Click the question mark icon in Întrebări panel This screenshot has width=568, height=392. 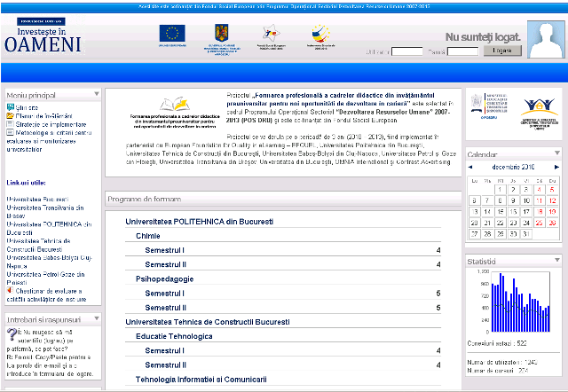pyautogui.click(x=11, y=335)
